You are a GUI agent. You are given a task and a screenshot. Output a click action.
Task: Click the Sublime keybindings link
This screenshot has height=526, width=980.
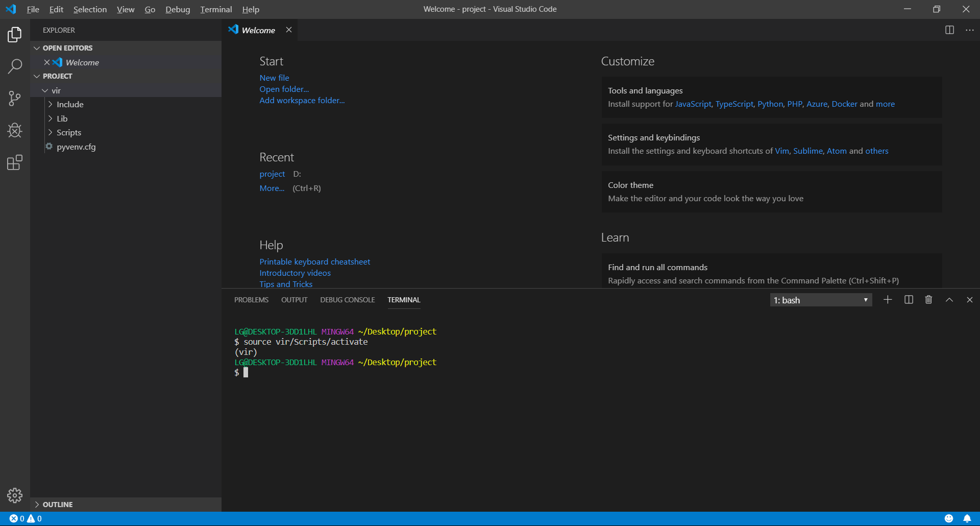pyautogui.click(x=808, y=151)
